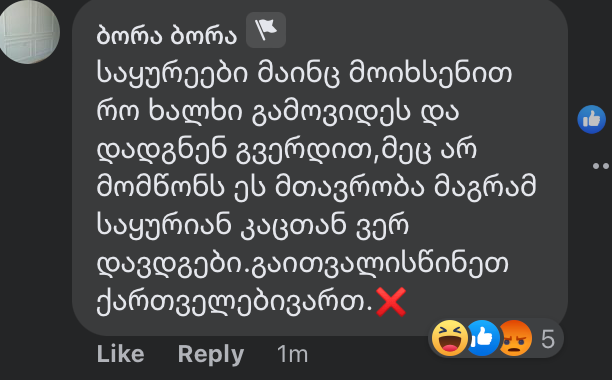Image resolution: width=612 pixels, height=380 pixels.
Task: Like the comment using the Like link
Action: [121, 354]
